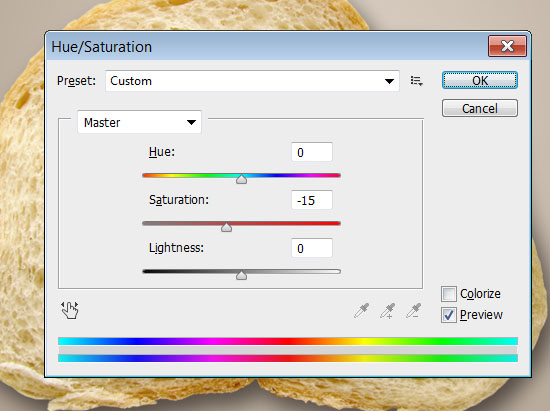Select the plain eyedropper tool
The height and width of the screenshot is (411, 550).
[361, 310]
